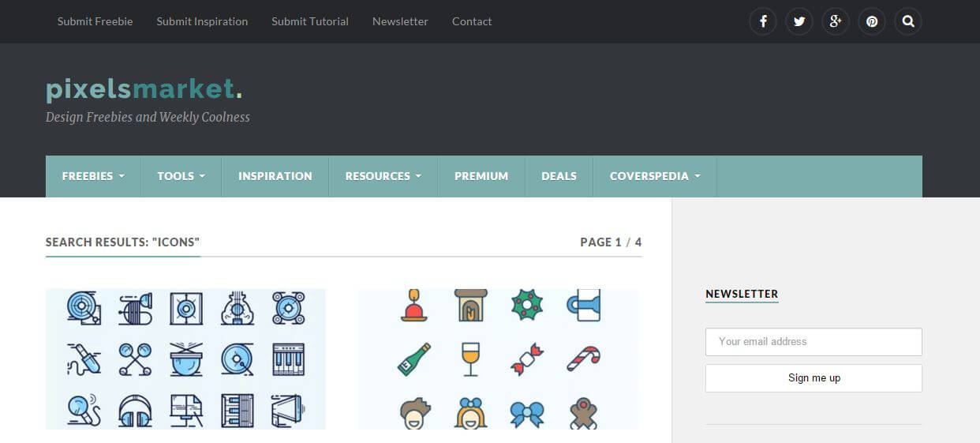980x443 pixels.
Task: Expand the Resources dropdown menu
Action: coord(383,176)
